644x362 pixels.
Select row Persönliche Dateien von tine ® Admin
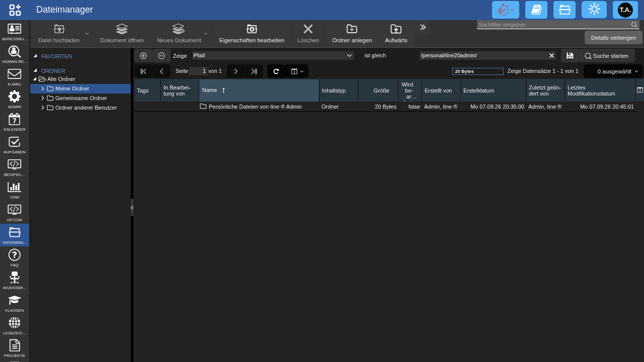(384, 107)
